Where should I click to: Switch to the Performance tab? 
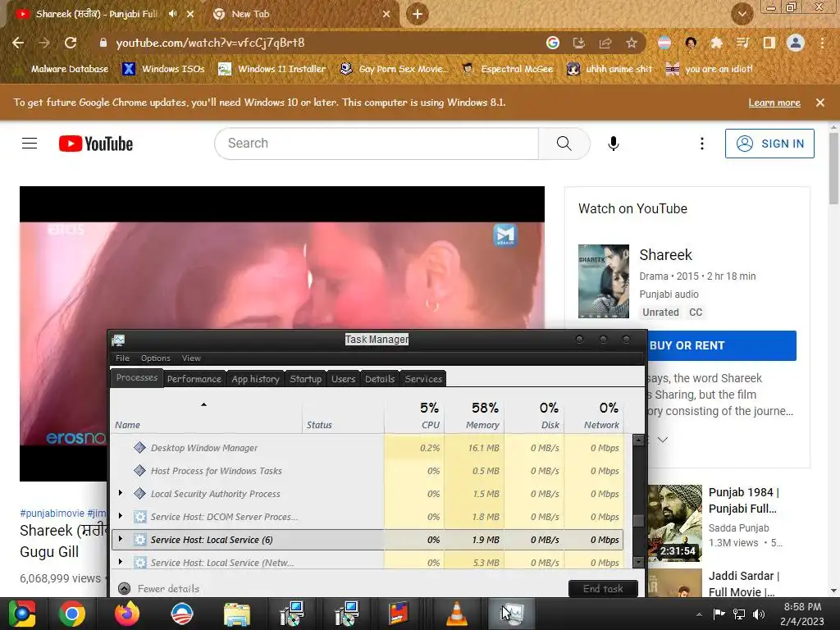(194, 379)
